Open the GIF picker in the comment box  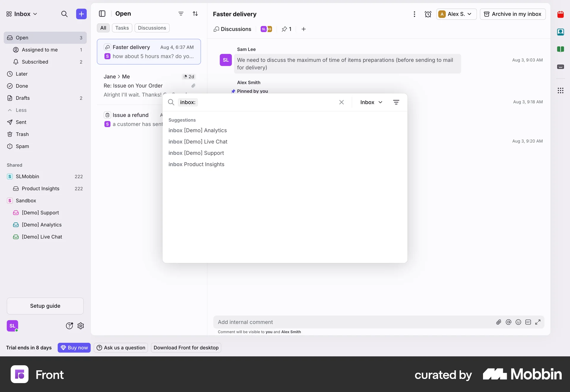tap(528, 322)
